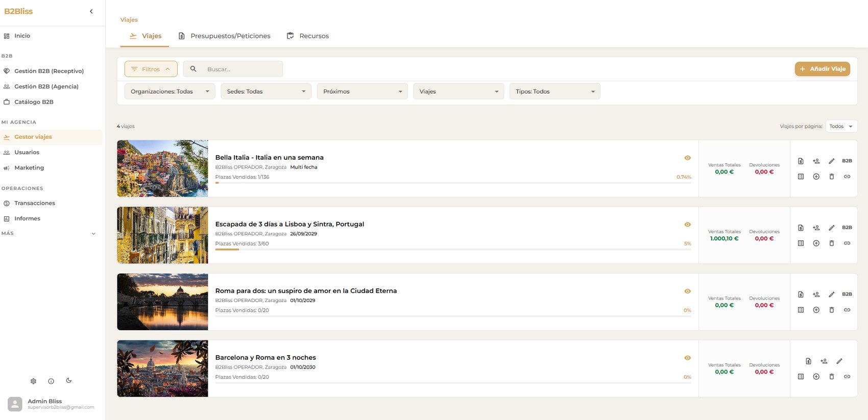Viewport: 868px width, 420px height.
Task: Open settings gear in sidebar footer
Action: pos(33,381)
